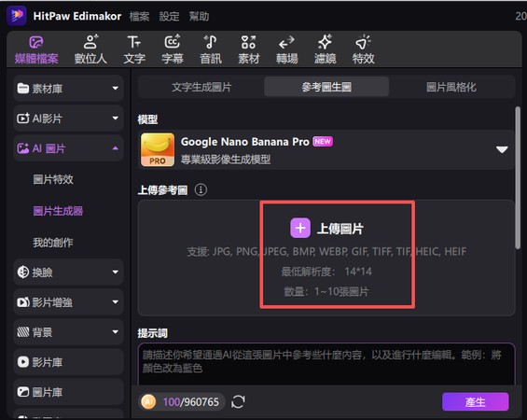
Task: Open the 設定 menu
Action: tap(169, 16)
